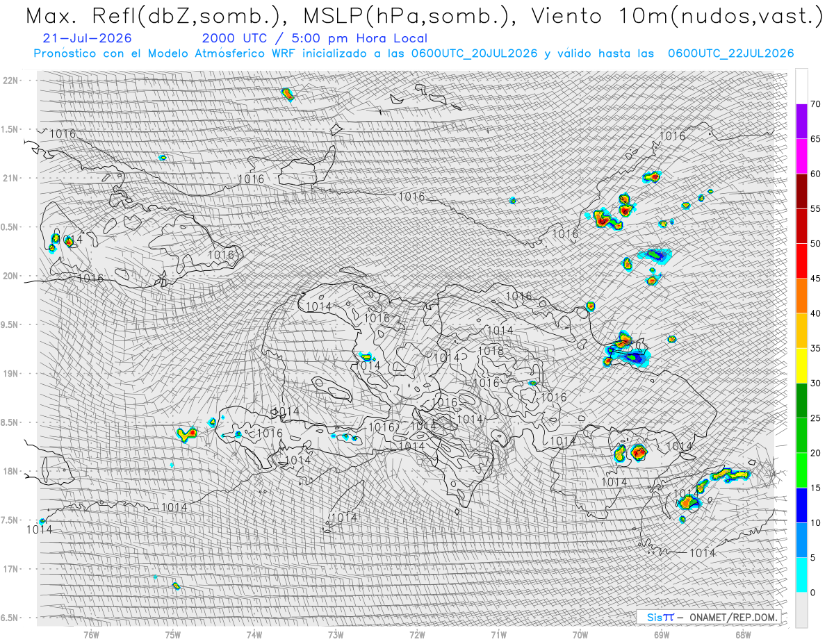Select the '76W' longitude axis label

(x=91, y=634)
